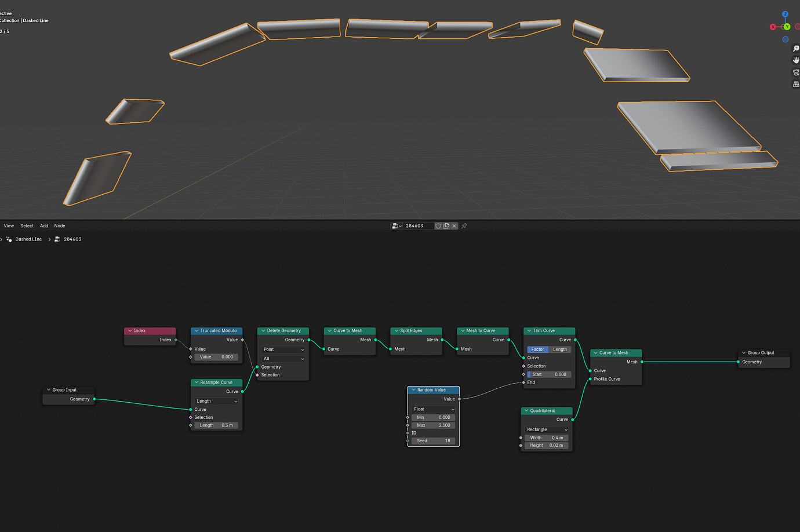Collapse the Curve to Mesh node after Delete Geometry
The width and height of the screenshot is (800, 532).
330,331
